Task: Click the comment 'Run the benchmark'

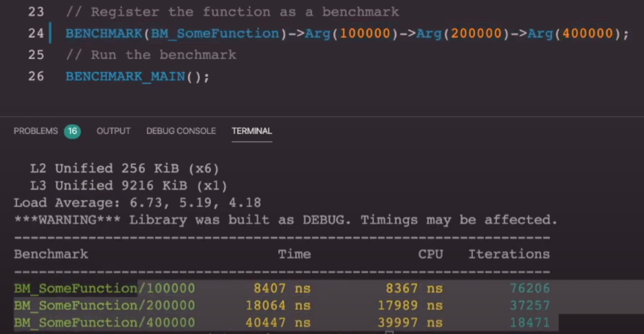Action: [x=152, y=55]
